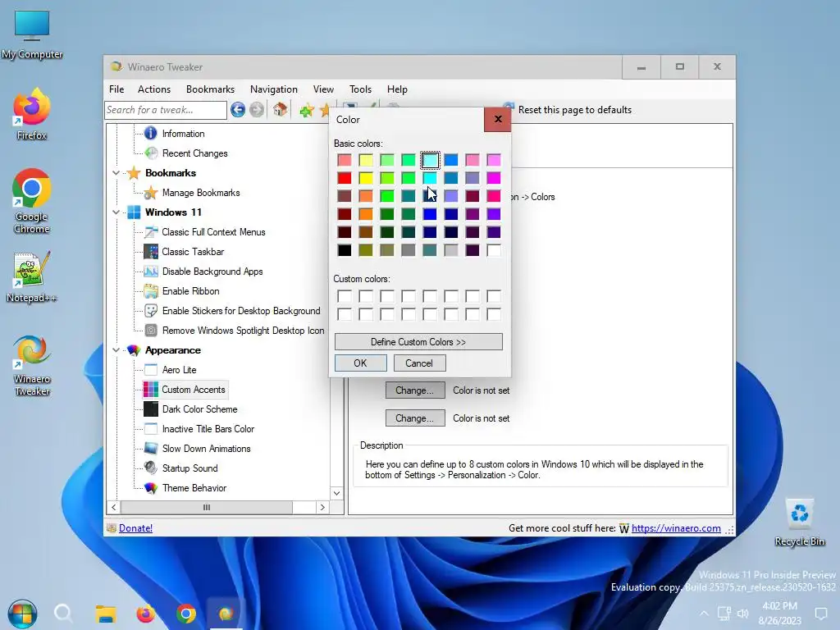This screenshot has width=840, height=630.
Task: Show hidden system tray icons chevron
Action: point(704,614)
